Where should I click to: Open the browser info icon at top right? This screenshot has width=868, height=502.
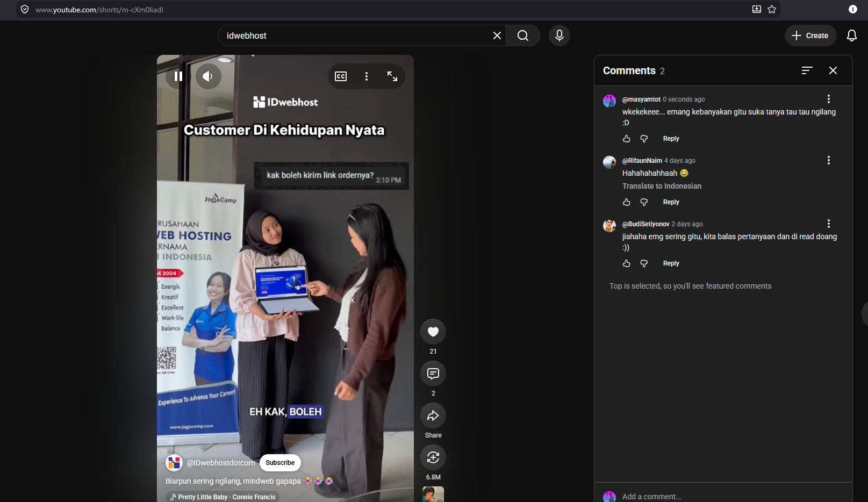coord(853,9)
